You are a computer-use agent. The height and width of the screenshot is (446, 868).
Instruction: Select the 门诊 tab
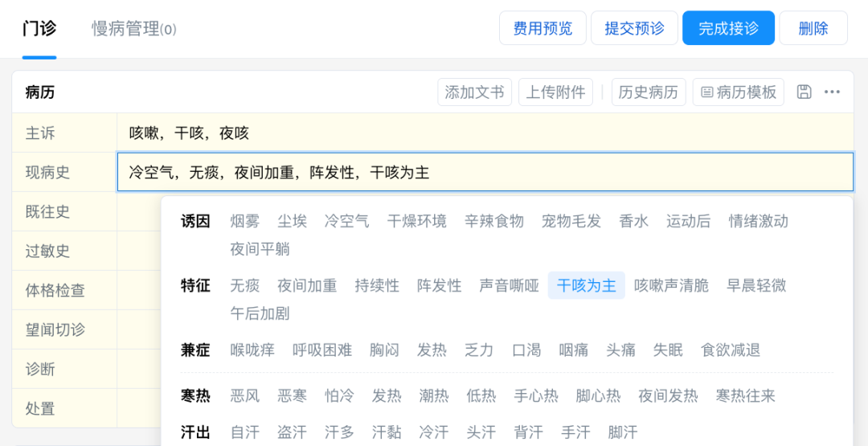click(39, 29)
